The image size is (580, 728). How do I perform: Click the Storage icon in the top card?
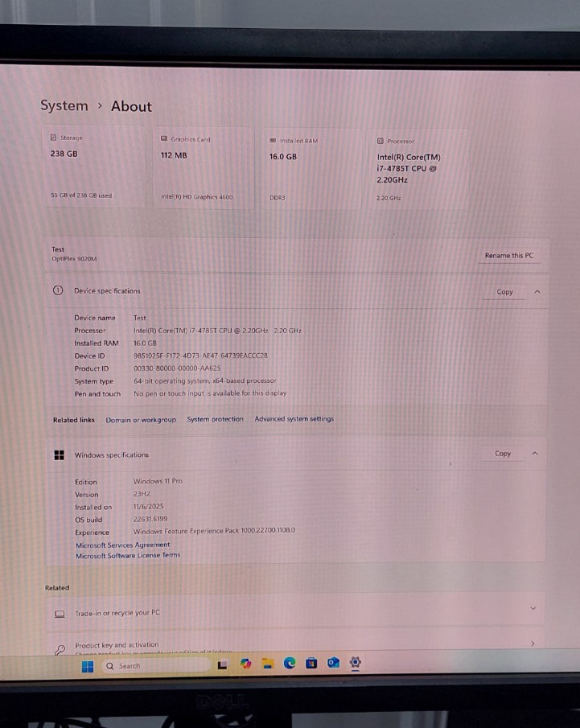point(53,138)
